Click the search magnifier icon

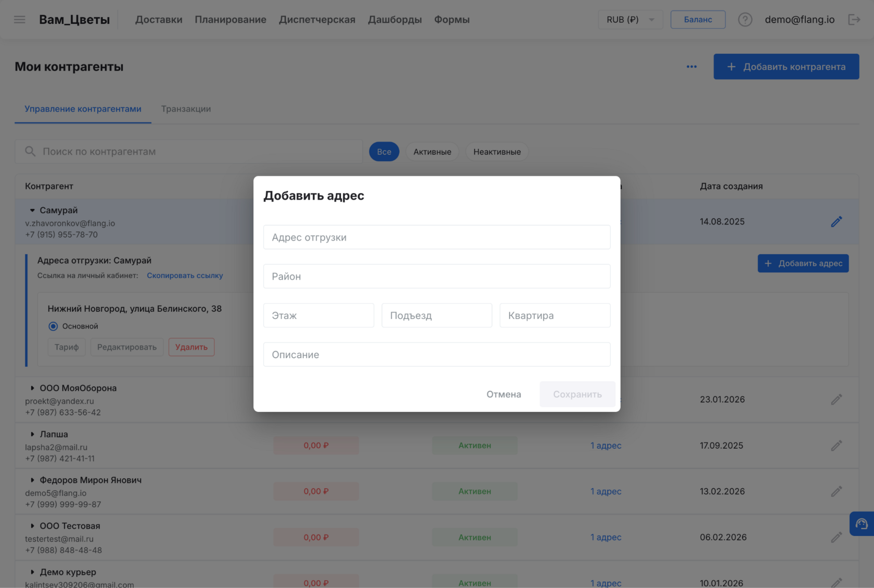(30, 151)
